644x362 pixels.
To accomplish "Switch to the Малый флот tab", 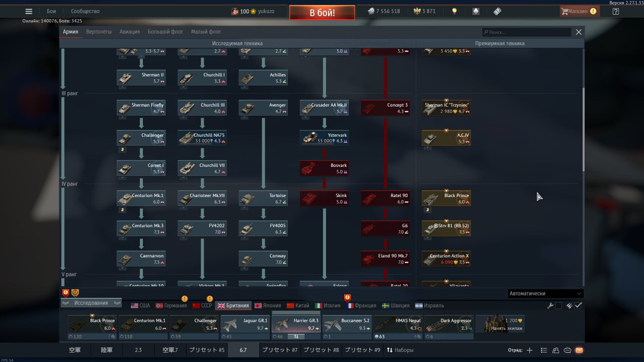I will coord(206,32).
